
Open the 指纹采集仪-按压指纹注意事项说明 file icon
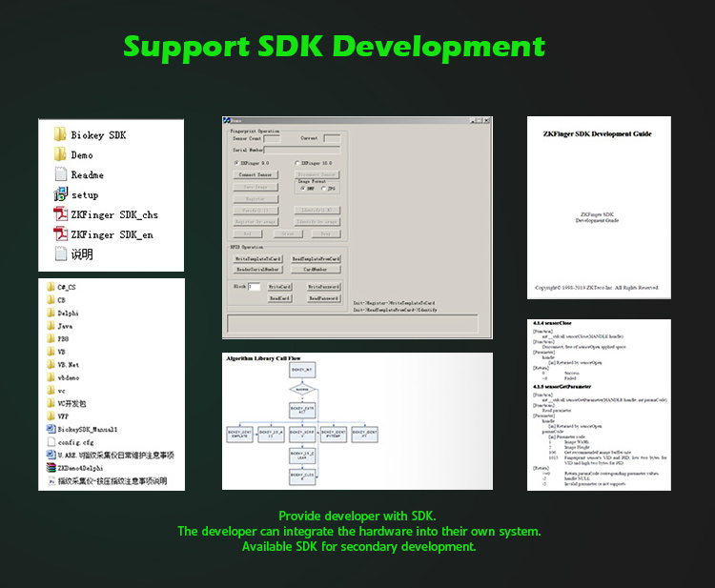point(51,480)
